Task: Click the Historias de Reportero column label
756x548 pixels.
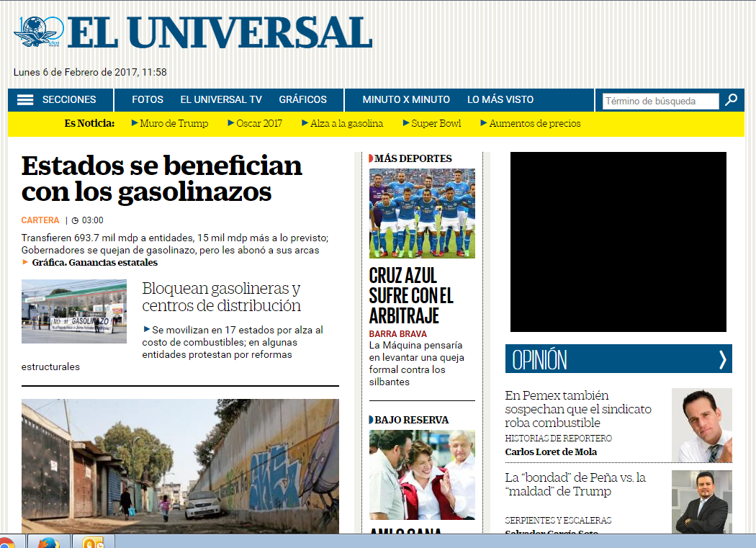Action: click(x=558, y=438)
